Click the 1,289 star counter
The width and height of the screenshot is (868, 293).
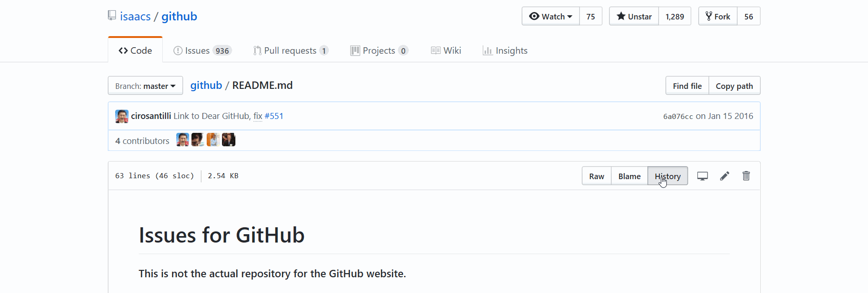(x=675, y=16)
